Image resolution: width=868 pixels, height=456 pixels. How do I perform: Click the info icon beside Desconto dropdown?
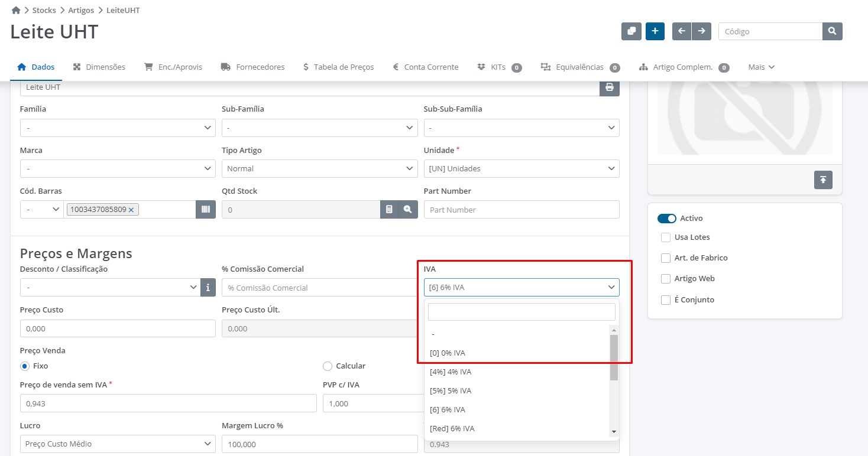(x=208, y=288)
